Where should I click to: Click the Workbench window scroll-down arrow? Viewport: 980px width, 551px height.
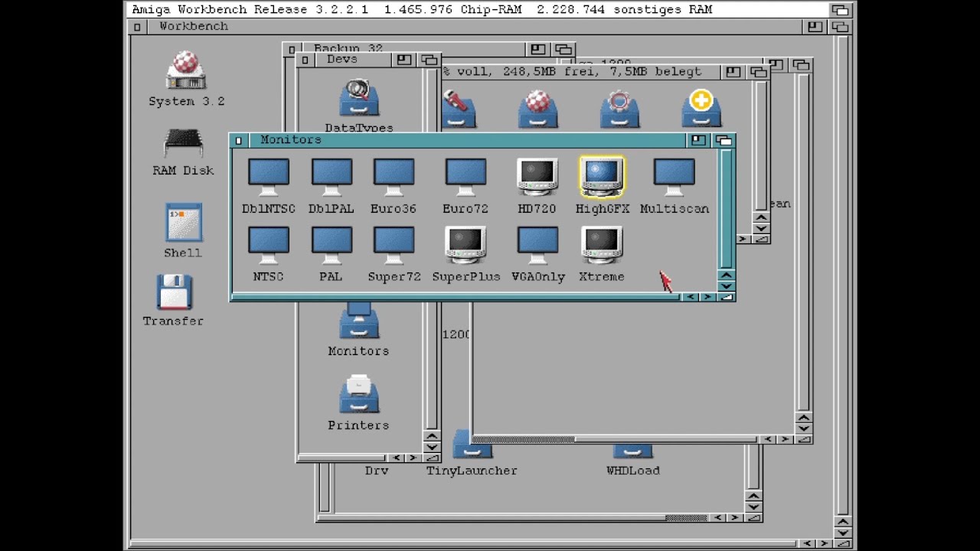842,533
